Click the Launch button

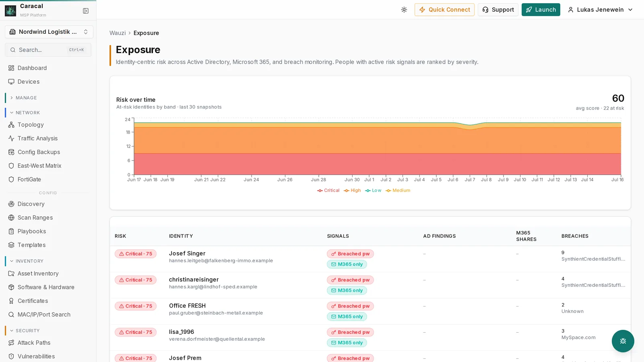point(541,10)
